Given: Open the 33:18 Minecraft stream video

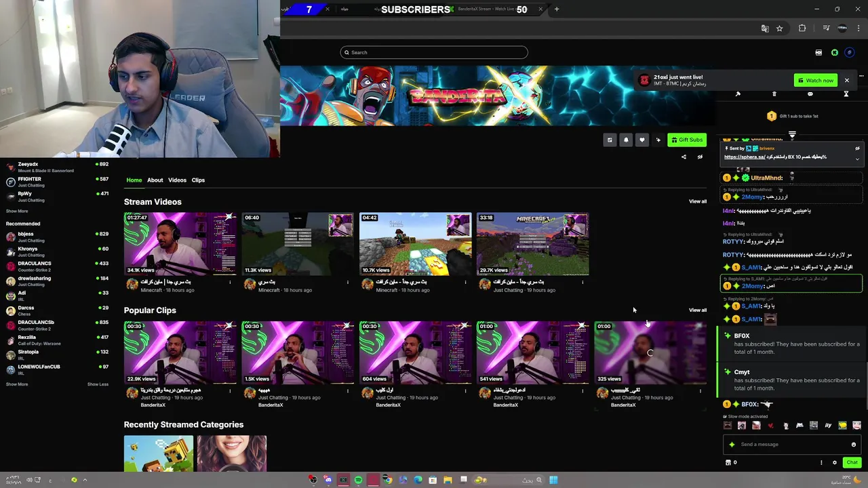Looking at the screenshot, I should pyautogui.click(x=532, y=244).
